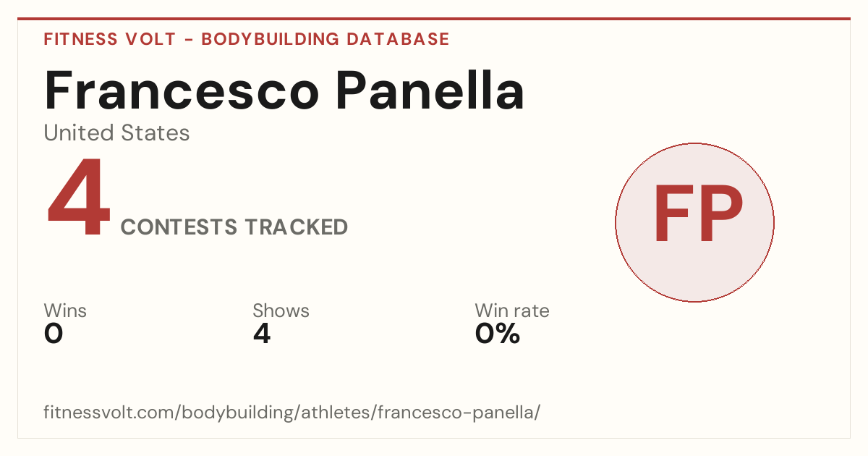Select the Fitness Volt Bodybuilding Database header

pos(247,39)
